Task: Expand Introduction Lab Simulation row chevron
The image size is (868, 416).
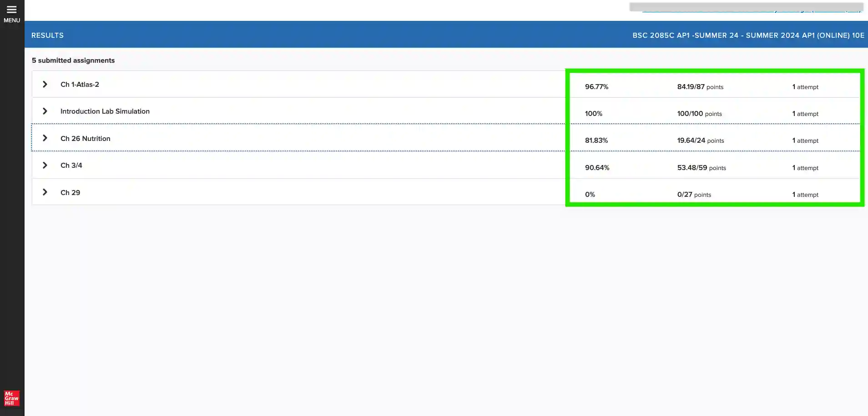Action: pos(45,111)
